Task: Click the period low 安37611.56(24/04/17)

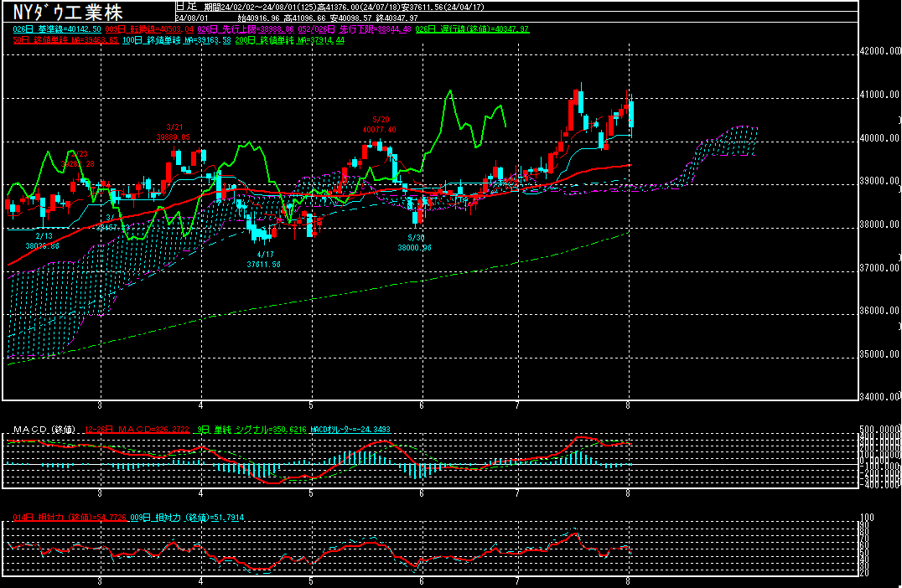Action: point(443,7)
